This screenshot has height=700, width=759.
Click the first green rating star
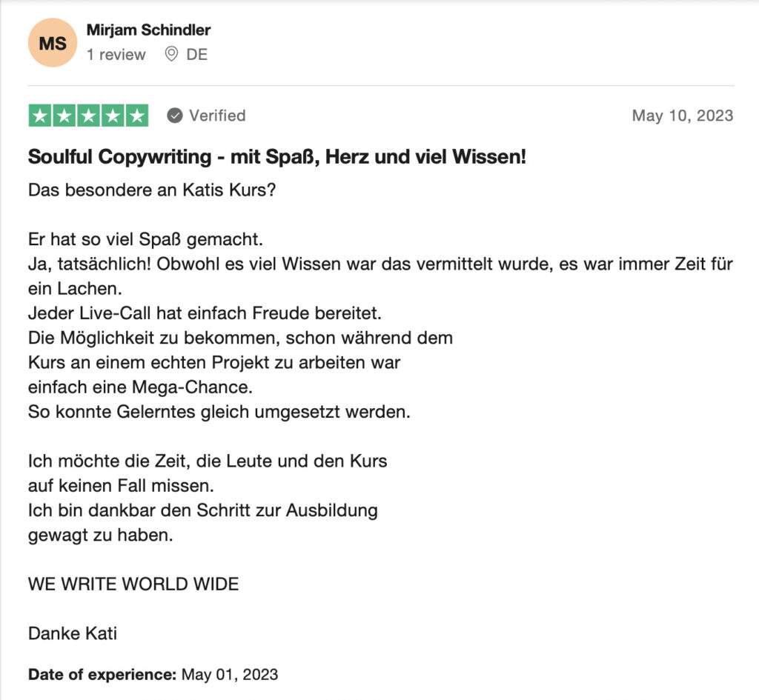tap(40, 116)
